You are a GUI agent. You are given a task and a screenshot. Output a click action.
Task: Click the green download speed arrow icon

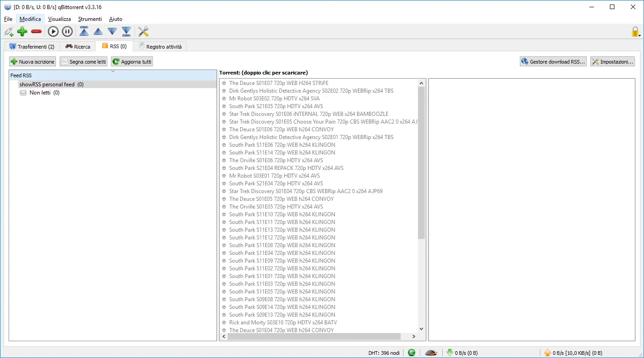pyautogui.click(x=450, y=353)
